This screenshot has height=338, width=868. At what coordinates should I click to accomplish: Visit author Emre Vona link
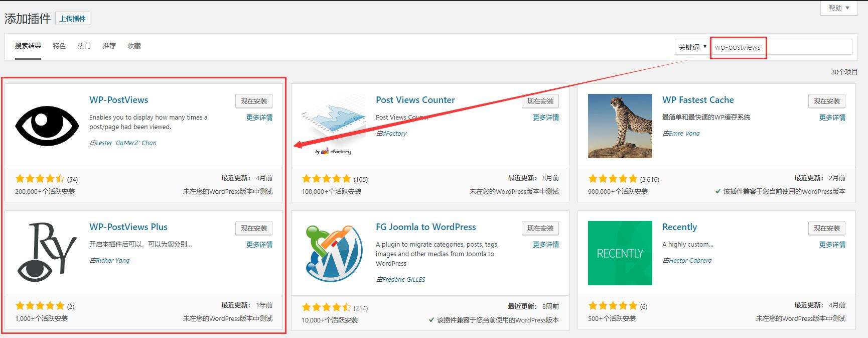pos(684,134)
